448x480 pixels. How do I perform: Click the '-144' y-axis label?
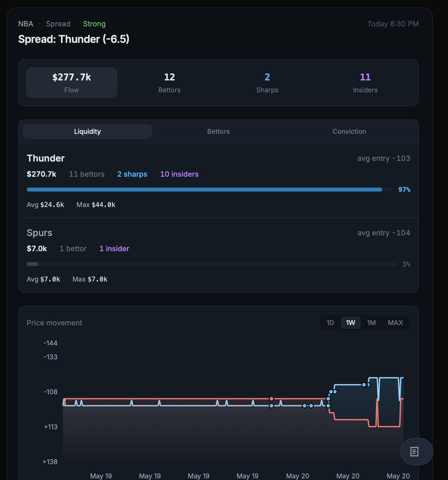click(51, 343)
